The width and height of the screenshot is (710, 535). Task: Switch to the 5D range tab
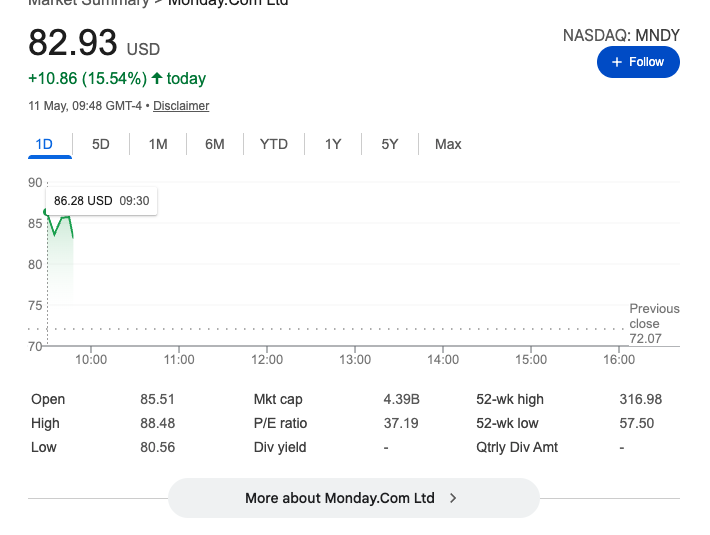pos(101,144)
